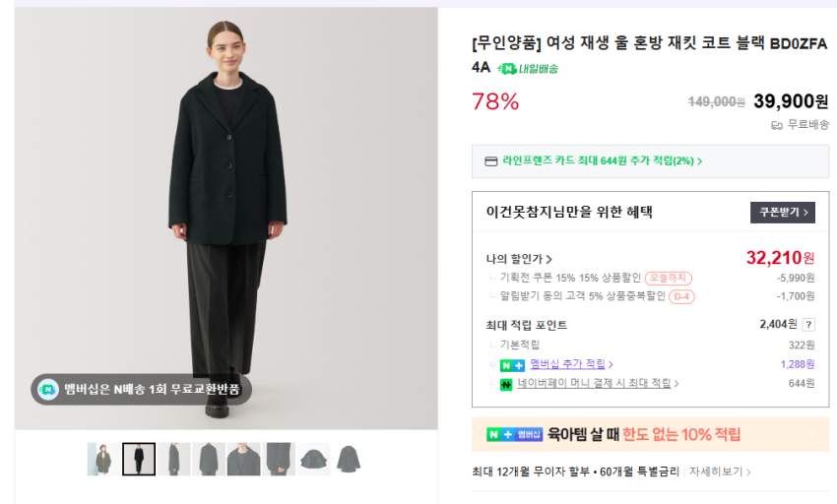Click the credit card icon for 라인프렌즈 카드
837x504 pixels.
pyautogui.click(x=490, y=161)
